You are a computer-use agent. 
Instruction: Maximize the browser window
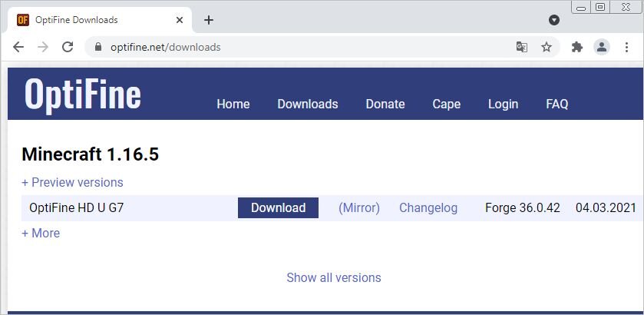click(600, 7)
